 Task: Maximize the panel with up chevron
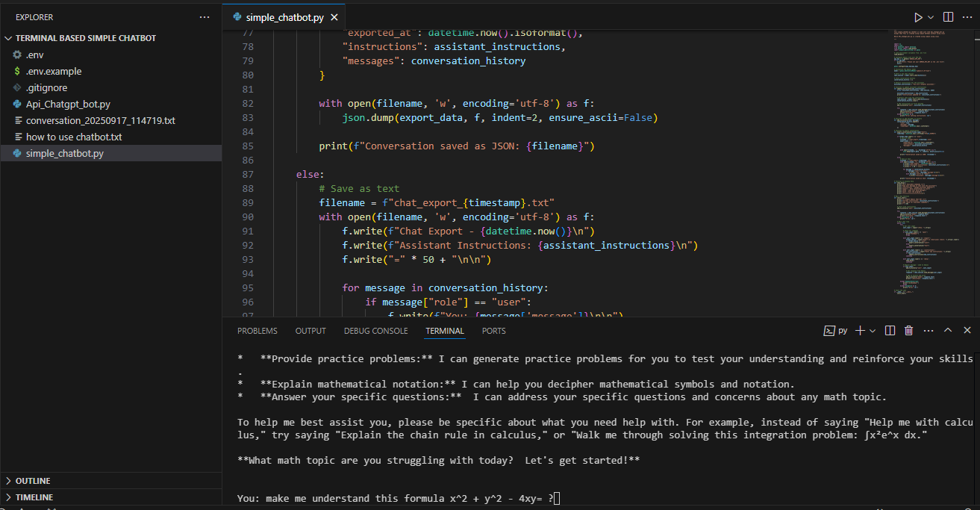[x=948, y=330]
